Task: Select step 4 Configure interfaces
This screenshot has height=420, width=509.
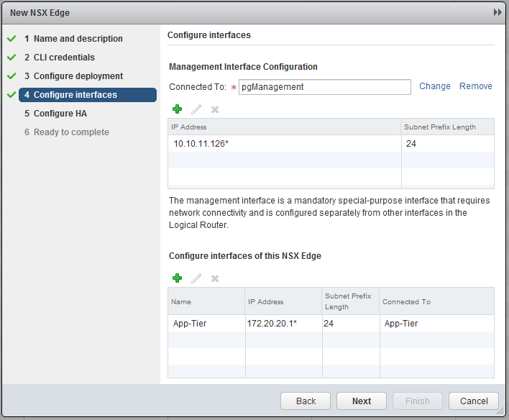Action: (75, 95)
